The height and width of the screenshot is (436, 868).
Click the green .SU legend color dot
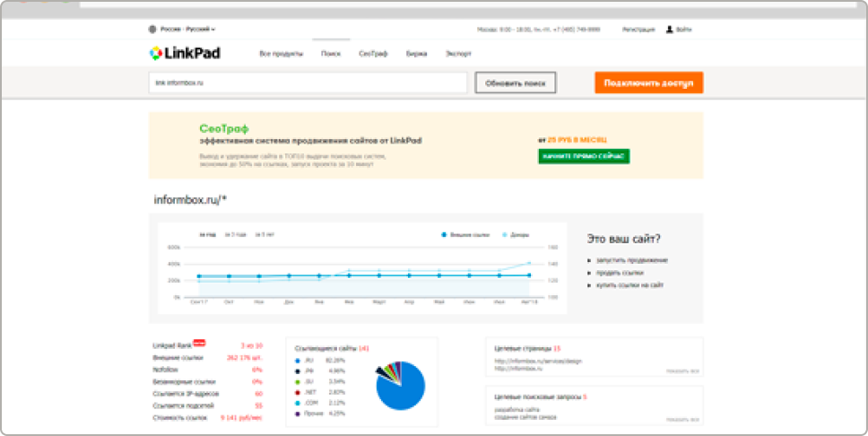pyautogui.click(x=298, y=381)
